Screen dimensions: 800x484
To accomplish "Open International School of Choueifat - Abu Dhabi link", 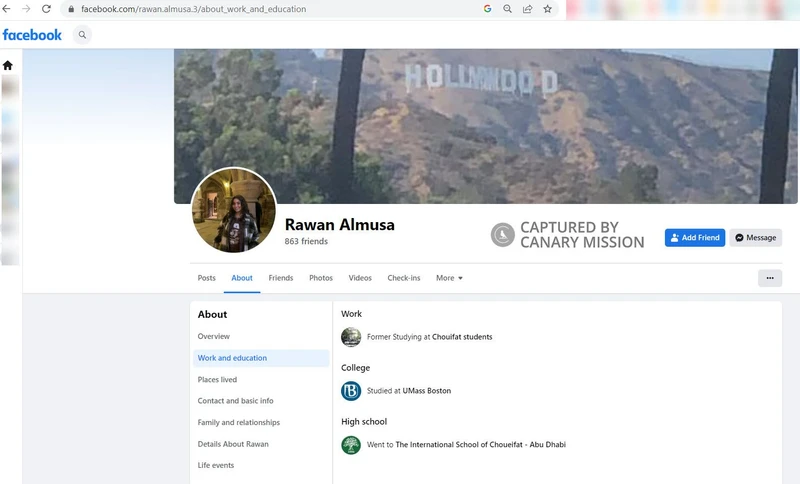I will pyautogui.click(x=481, y=445).
